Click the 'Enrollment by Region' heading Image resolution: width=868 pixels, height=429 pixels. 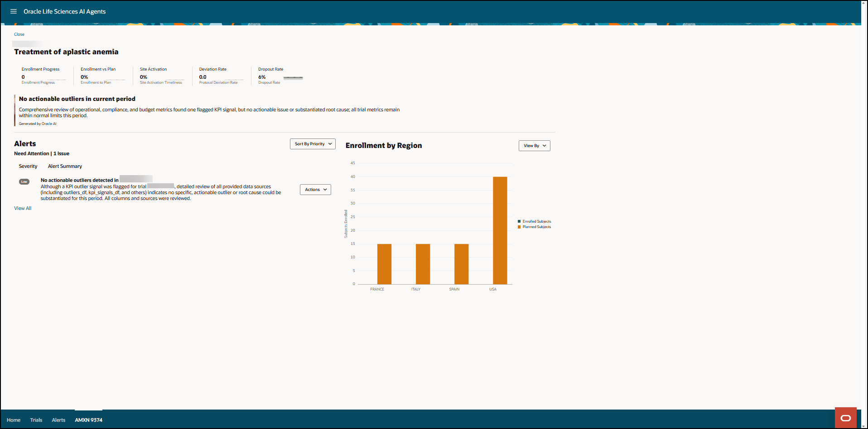point(384,146)
